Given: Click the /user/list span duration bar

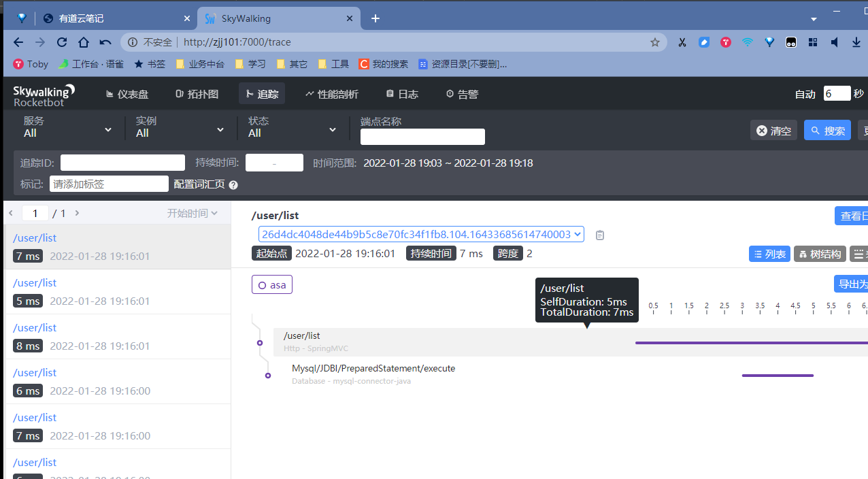Looking at the screenshot, I should (x=751, y=343).
